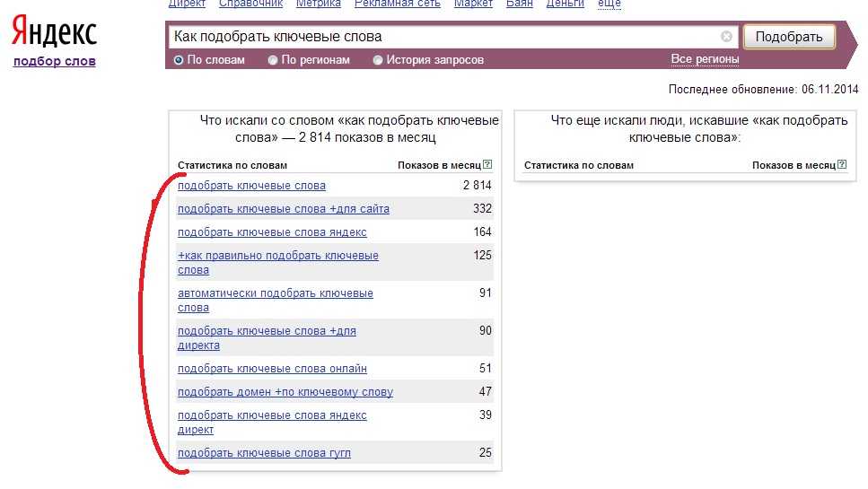Click right panel 'Статистика по словам' header

(x=579, y=165)
